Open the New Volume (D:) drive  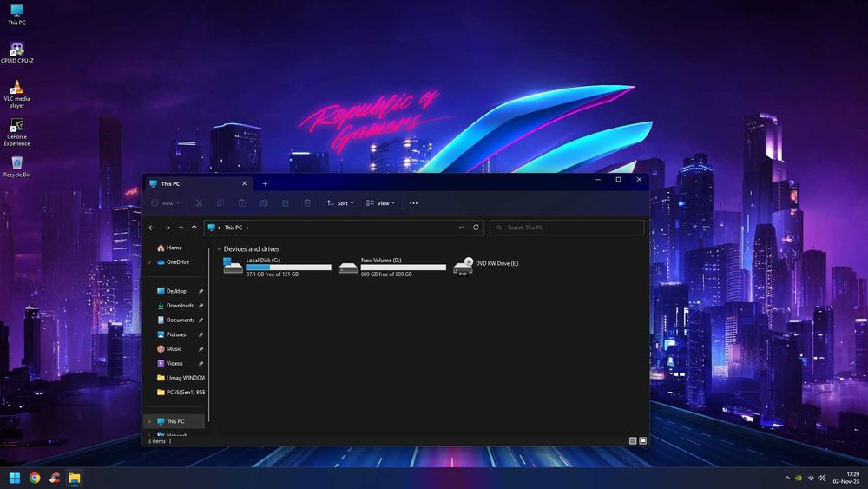(392, 267)
